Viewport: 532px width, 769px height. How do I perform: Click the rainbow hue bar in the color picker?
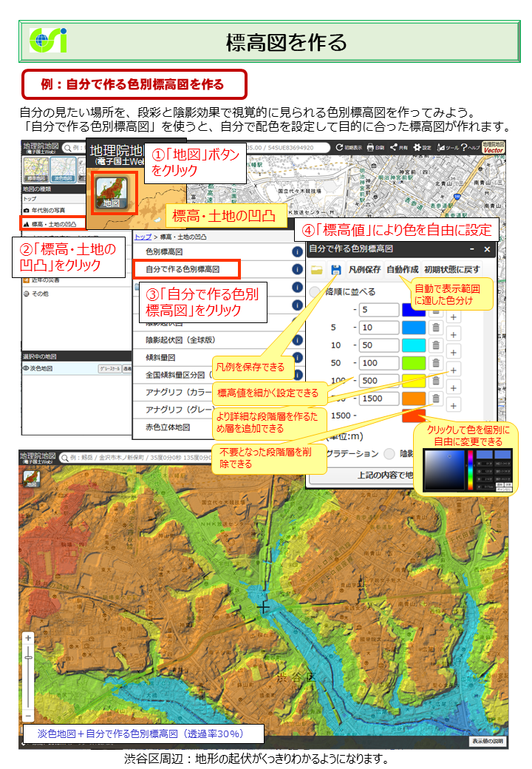471,470
